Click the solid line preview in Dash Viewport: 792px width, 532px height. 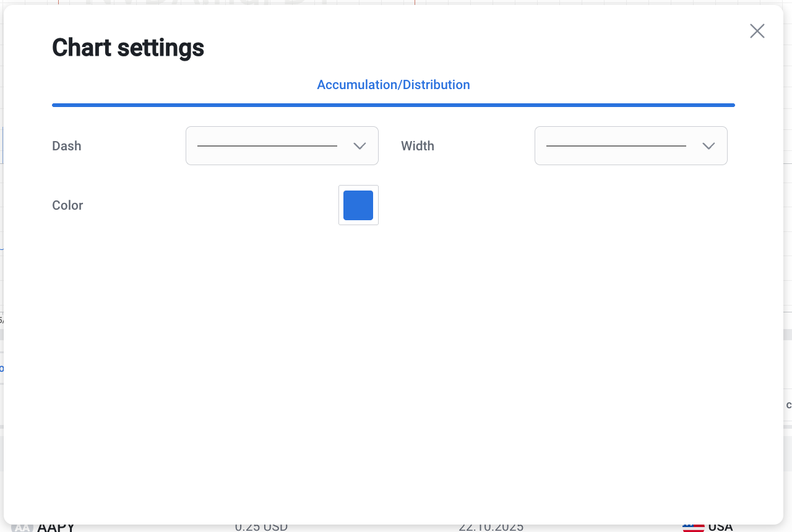coord(267,146)
